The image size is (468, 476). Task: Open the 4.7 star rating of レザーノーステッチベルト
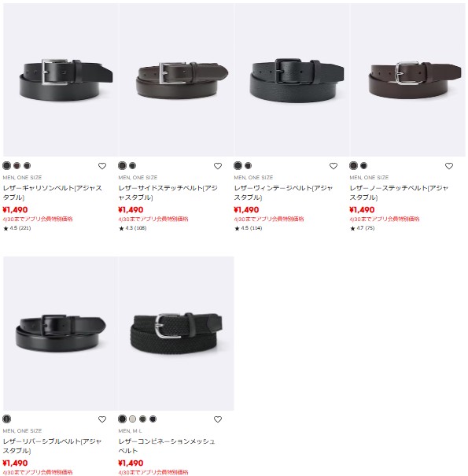(x=363, y=228)
